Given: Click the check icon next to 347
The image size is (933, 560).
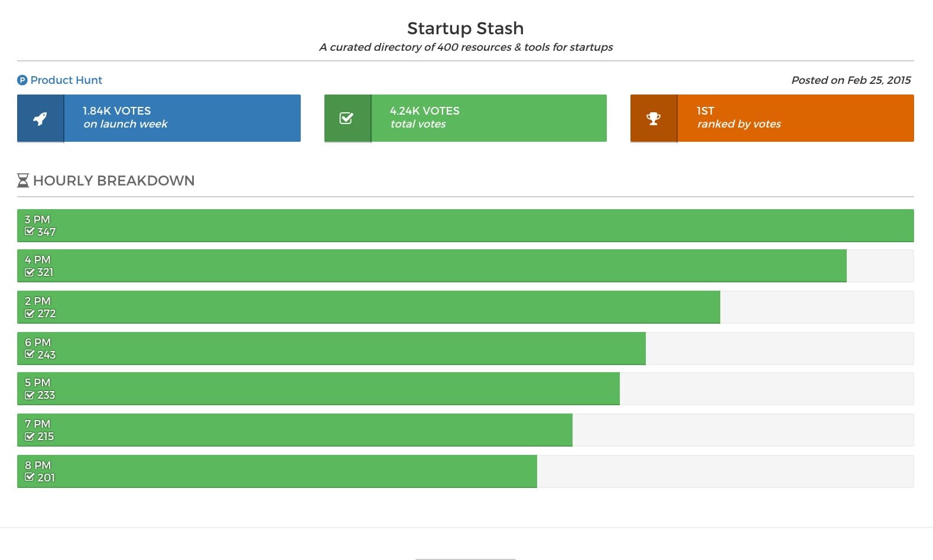Looking at the screenshot, I should point(30,232).
